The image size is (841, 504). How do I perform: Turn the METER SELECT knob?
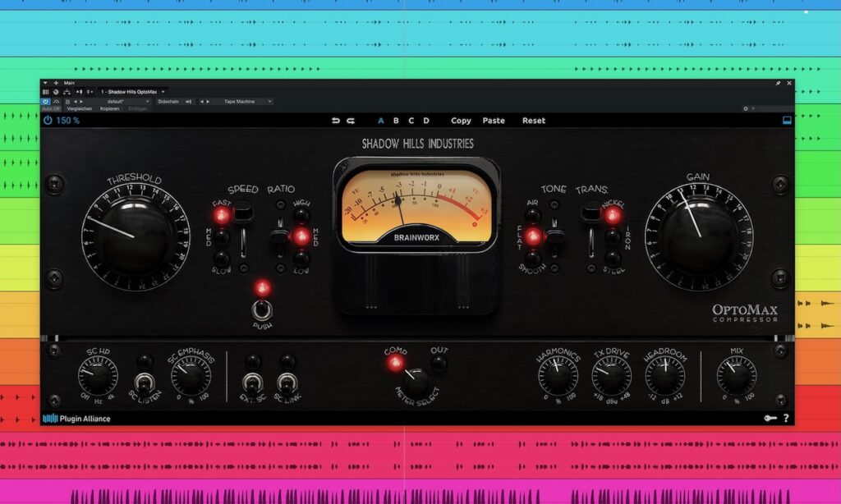tap(416, 383)
